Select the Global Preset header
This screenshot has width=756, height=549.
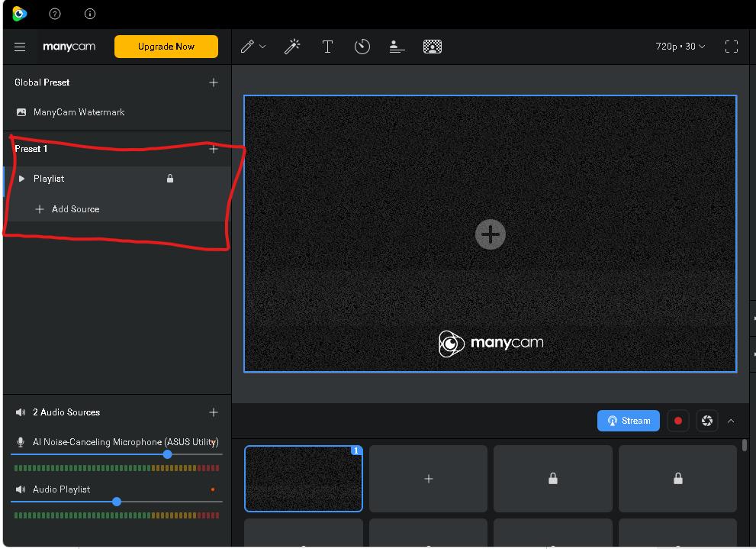click(42, 82)
